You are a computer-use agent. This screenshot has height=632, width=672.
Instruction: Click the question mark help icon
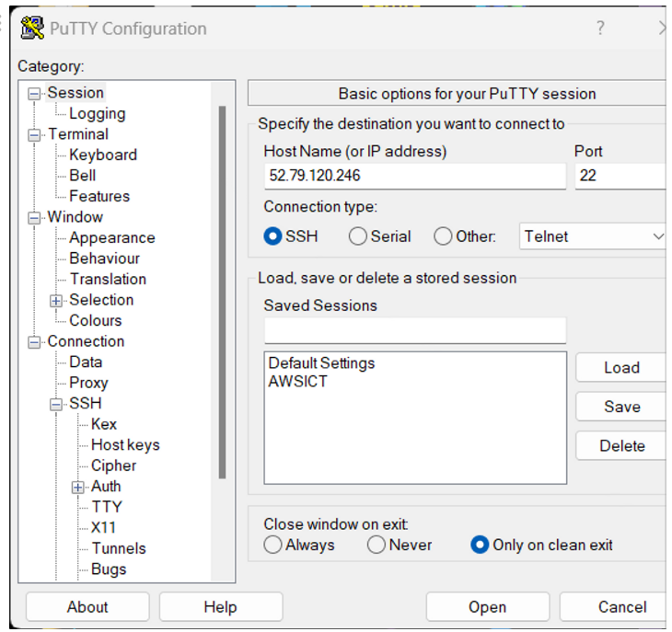coord(600,29)
